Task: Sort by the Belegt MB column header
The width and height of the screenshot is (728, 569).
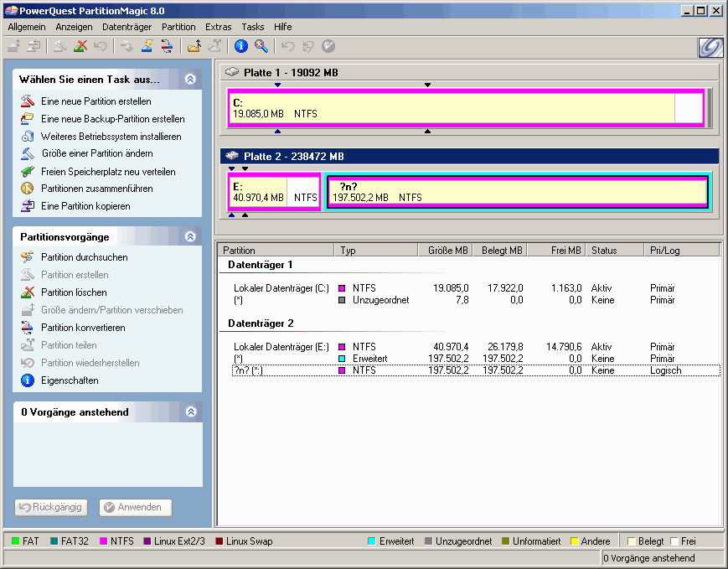Action: [500, 250]
